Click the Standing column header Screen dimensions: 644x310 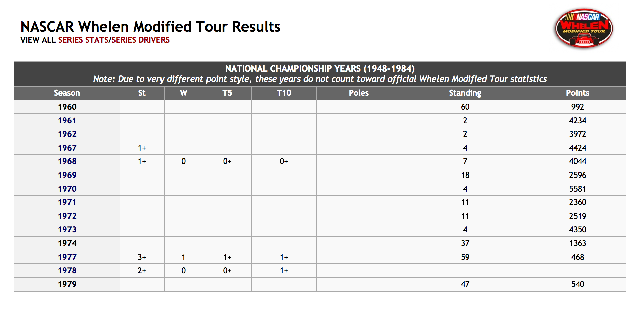coord(465,93)
